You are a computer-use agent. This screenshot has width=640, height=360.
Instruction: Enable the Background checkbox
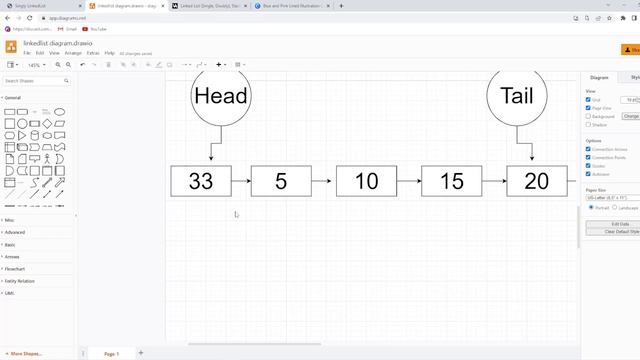[588, 116]
